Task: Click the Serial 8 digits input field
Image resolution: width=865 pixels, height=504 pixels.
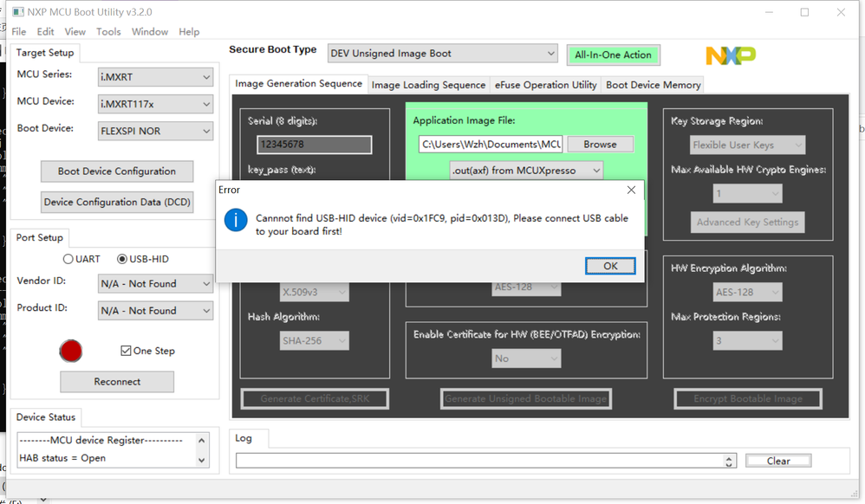Action: (315, 145)
